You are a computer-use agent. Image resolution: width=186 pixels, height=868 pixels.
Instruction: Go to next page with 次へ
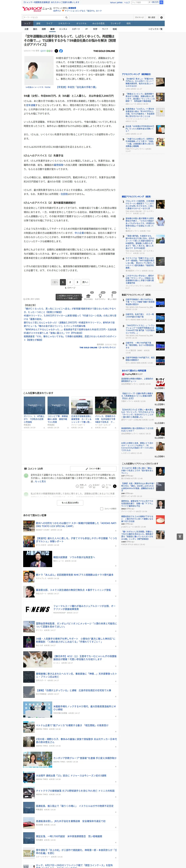[x=85, y=282]
